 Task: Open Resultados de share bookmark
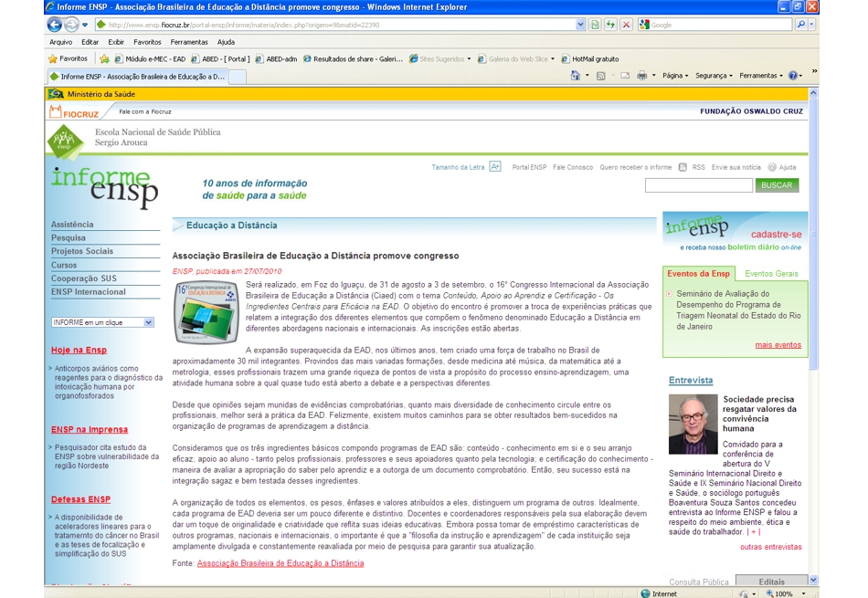pyautogui.click(x=353, y=58)
